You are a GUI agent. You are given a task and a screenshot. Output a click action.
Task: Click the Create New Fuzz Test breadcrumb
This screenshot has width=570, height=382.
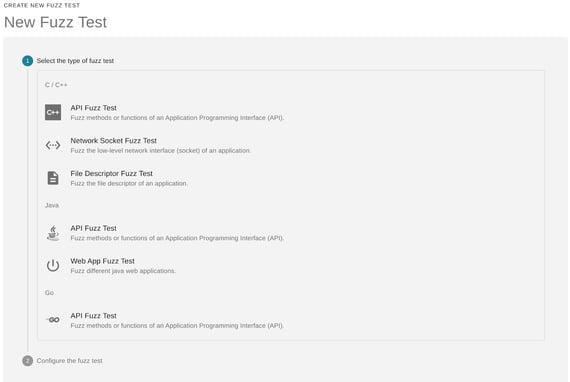coord(42,5)
